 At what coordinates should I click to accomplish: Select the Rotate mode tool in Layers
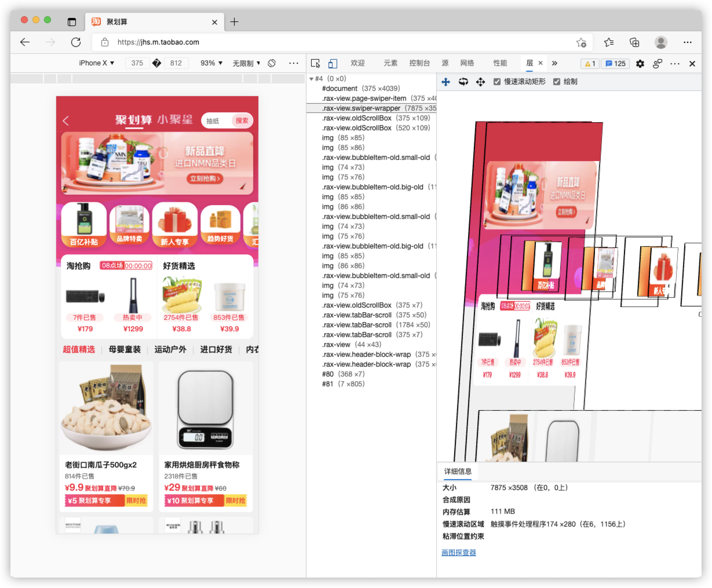click(463, 82)
